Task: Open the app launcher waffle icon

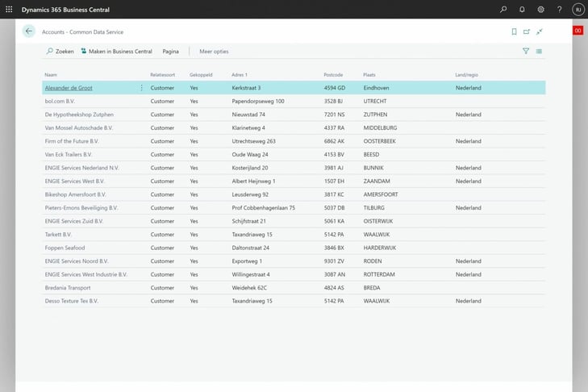Action: click(x=9, y=10)
